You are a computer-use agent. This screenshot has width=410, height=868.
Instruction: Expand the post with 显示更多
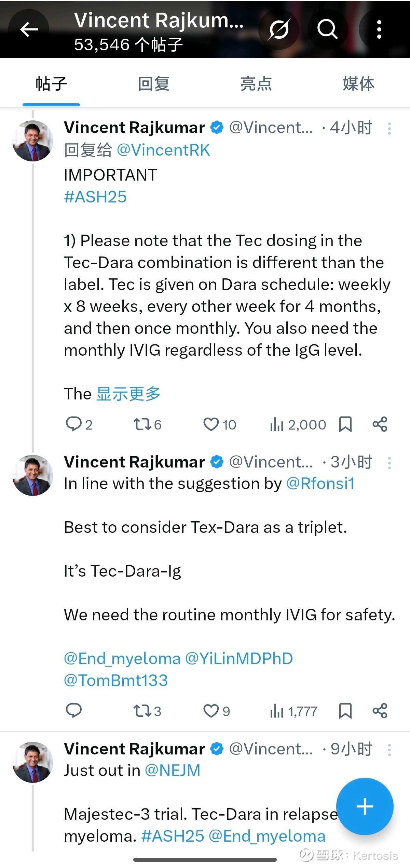(x=128, y=394)
